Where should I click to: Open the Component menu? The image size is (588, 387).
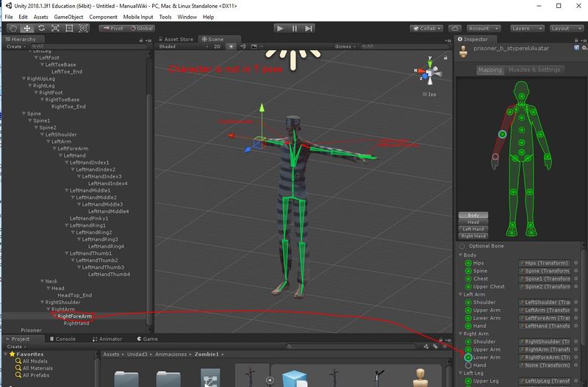[x=103, y=17]
